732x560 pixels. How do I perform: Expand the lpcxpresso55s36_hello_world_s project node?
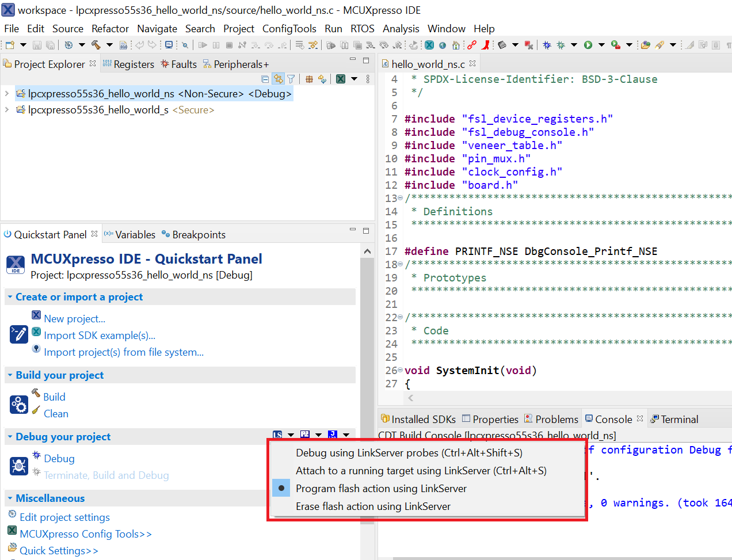tap(6, 109)
